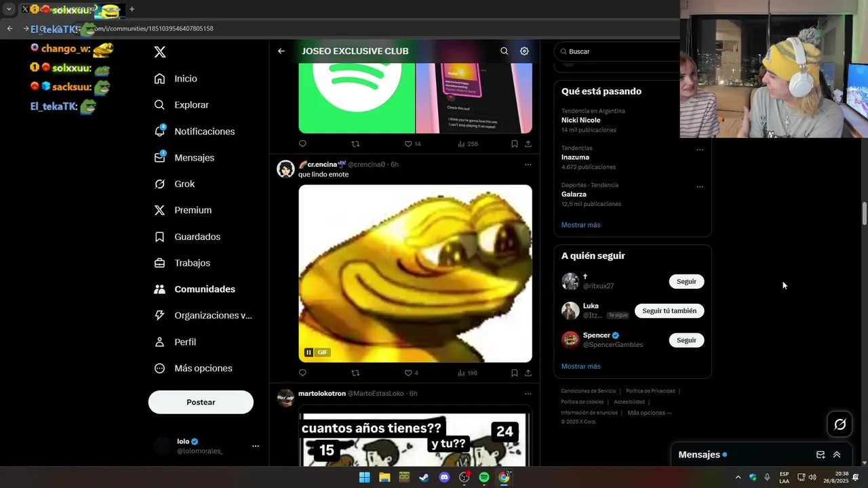Open martolokotron's profile avatar
The image size is (868, 488).
285,398
